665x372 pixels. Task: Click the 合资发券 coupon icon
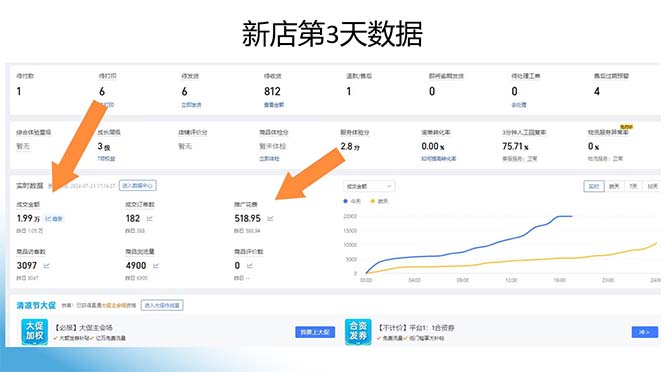click(x=358, y=332)
